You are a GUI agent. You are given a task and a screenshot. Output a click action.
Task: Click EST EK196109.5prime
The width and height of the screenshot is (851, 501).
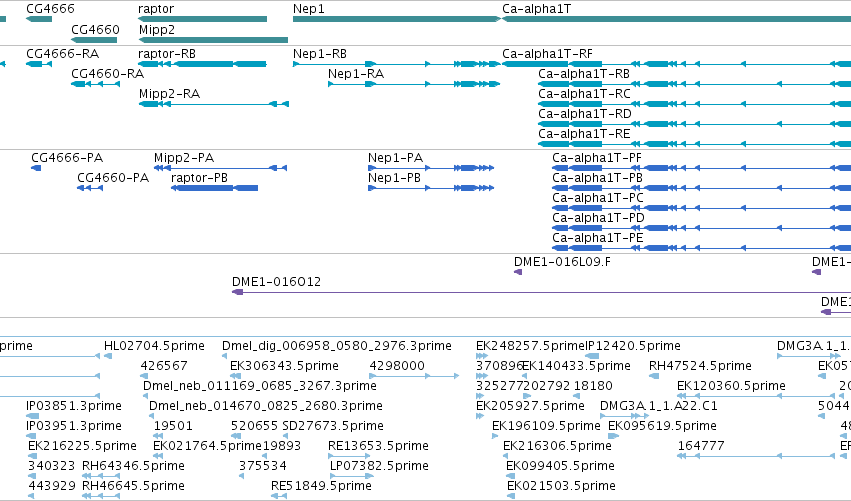[495, 436]
